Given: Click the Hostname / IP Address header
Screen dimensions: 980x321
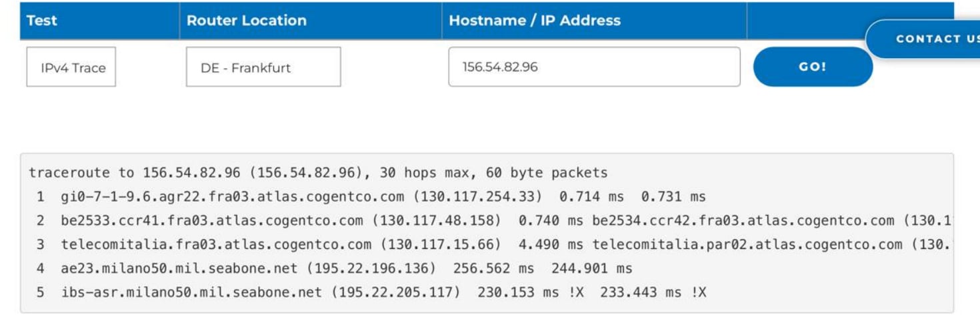Looking at the screenshot, I should tap(535, 20).
